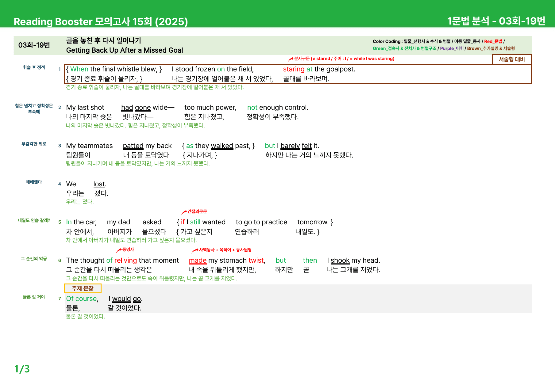Click 'My last shot' in sentence 2

[x=85, y=108]
